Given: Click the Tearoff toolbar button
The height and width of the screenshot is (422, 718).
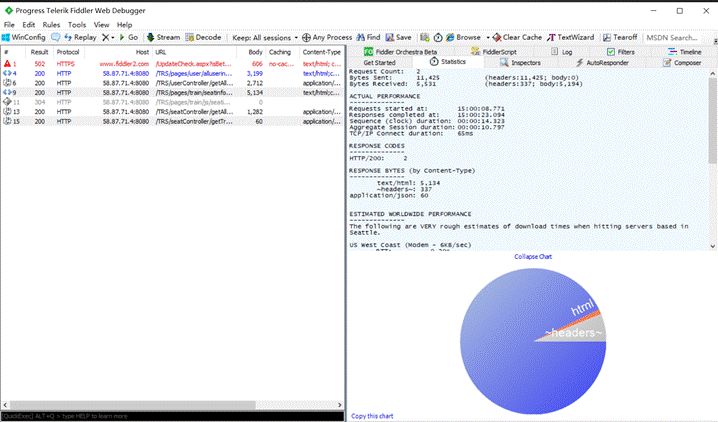Looking at the screenshot, I should pyautogui.click(x=620, y=38).
